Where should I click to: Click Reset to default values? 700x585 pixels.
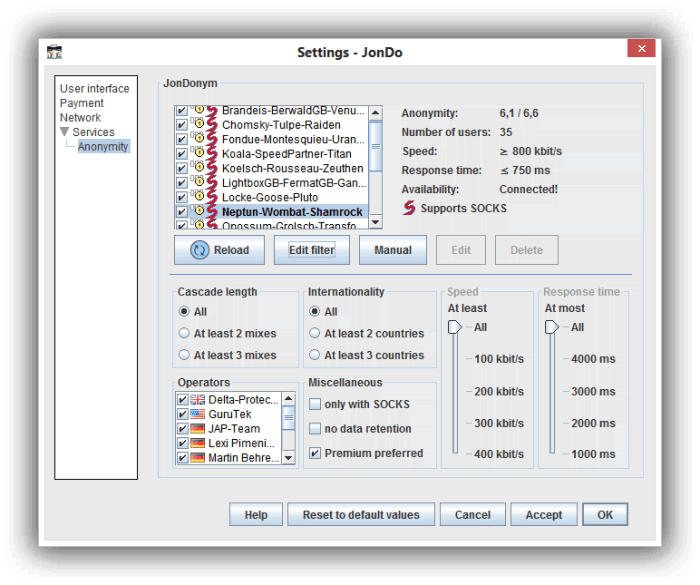click(361, 515)
